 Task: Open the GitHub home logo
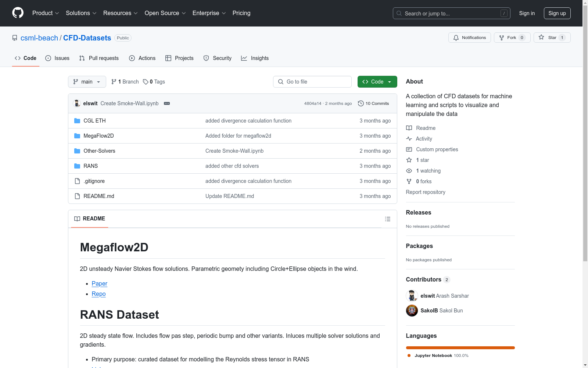tap(18, 13)
